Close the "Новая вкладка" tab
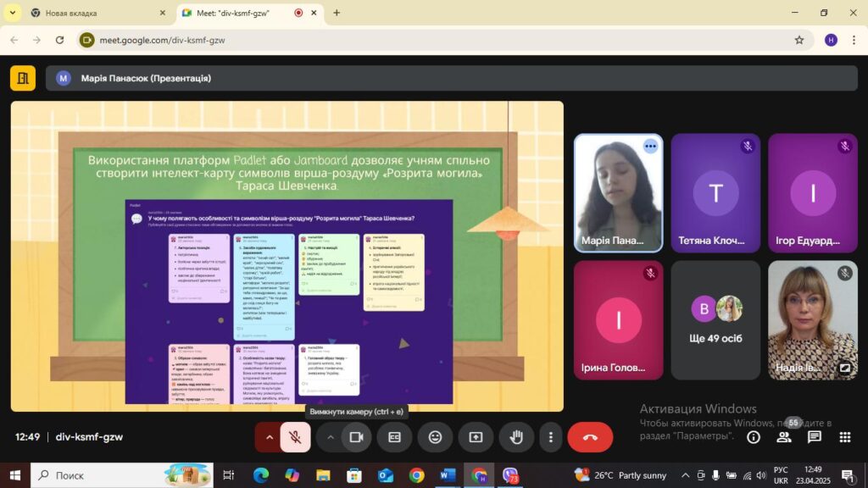Screen dimensions: 868x488 [162, 13]
